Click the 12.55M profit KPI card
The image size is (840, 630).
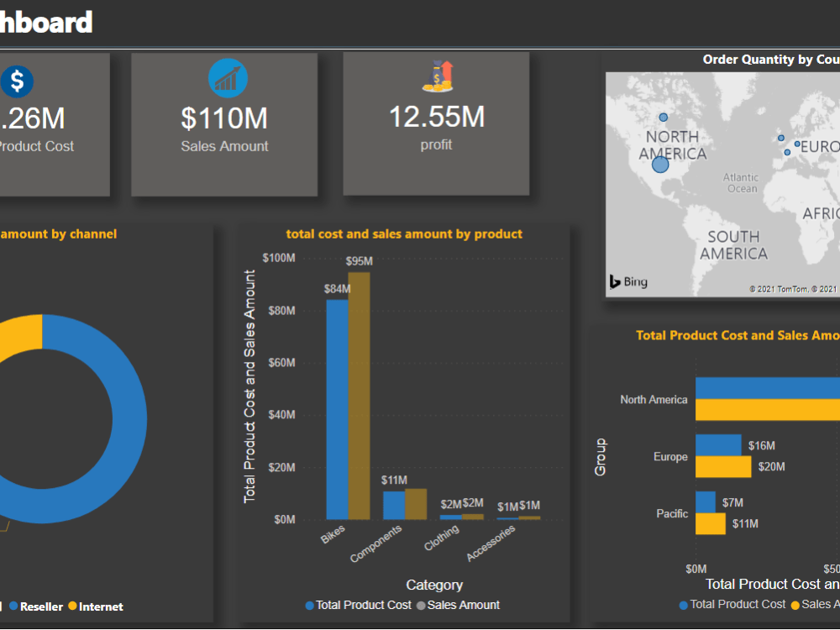point(436,123)
